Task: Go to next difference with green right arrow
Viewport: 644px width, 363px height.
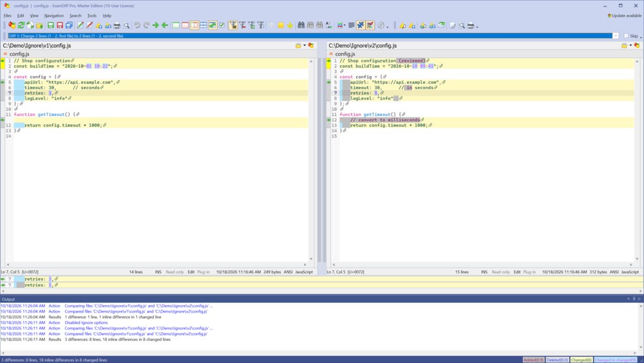Action: (156, 26)
